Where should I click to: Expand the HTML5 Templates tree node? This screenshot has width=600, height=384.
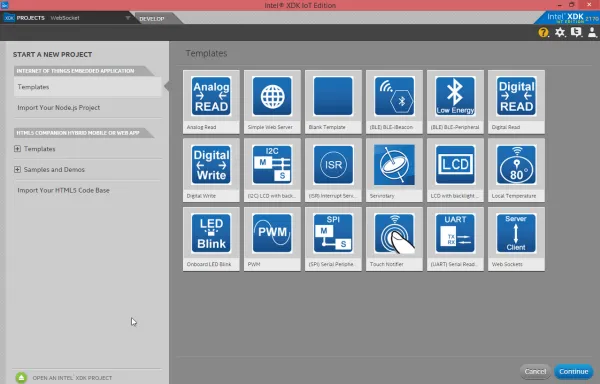17,149
